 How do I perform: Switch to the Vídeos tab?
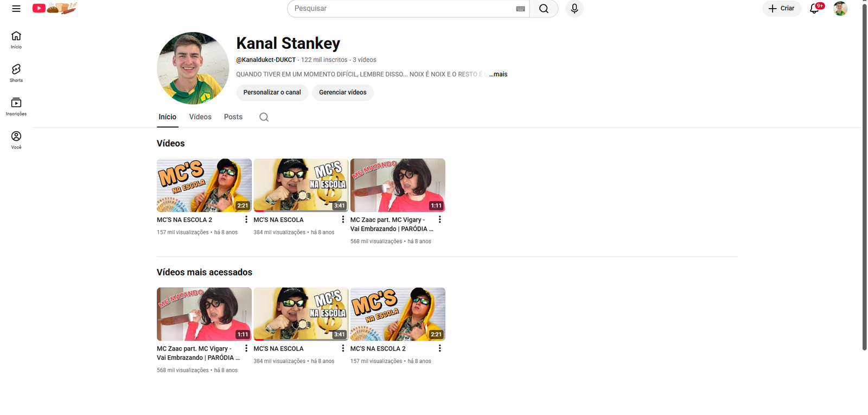[x=200, y=117]
